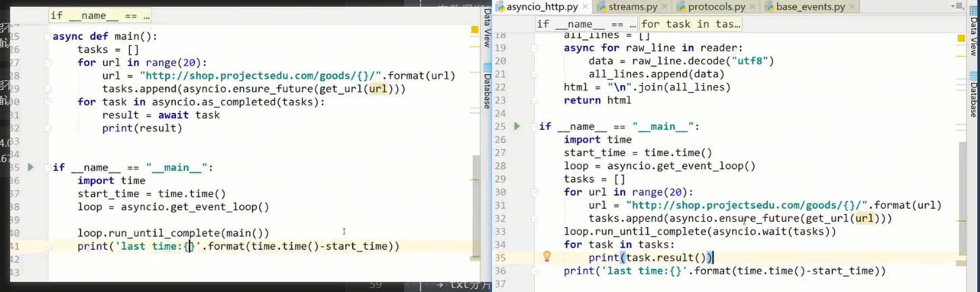Click the asyncio_http.py Python file icon

tap(500, 7)
